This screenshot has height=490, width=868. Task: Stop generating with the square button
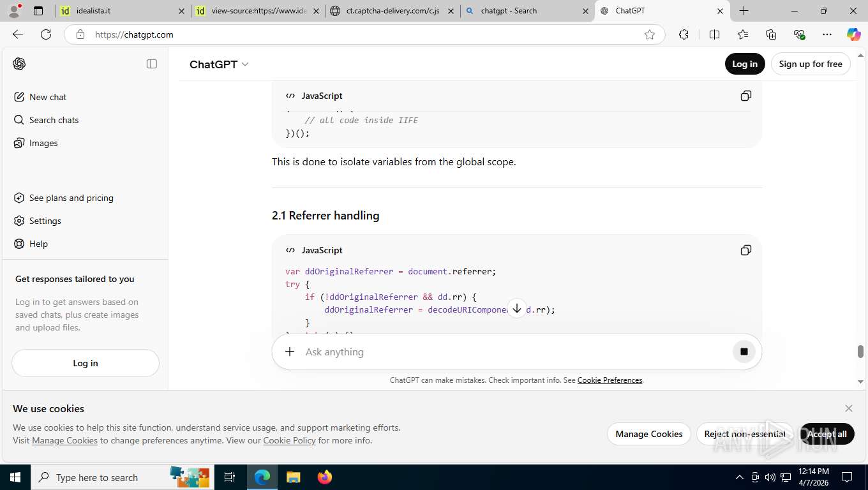pos(744,352)
